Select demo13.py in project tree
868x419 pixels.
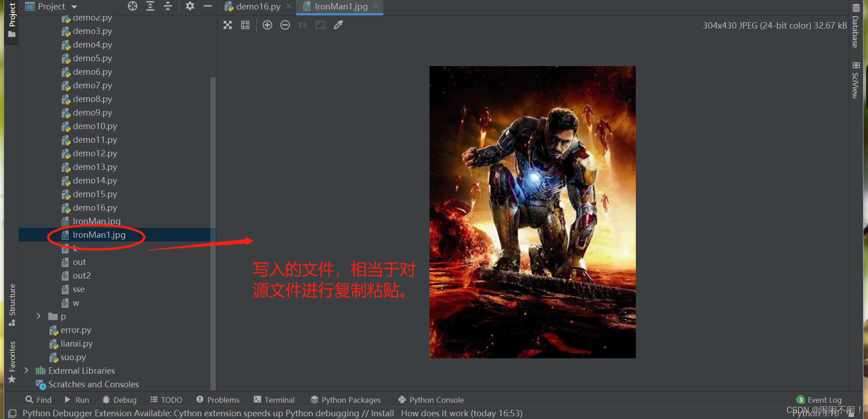point(95,167)
